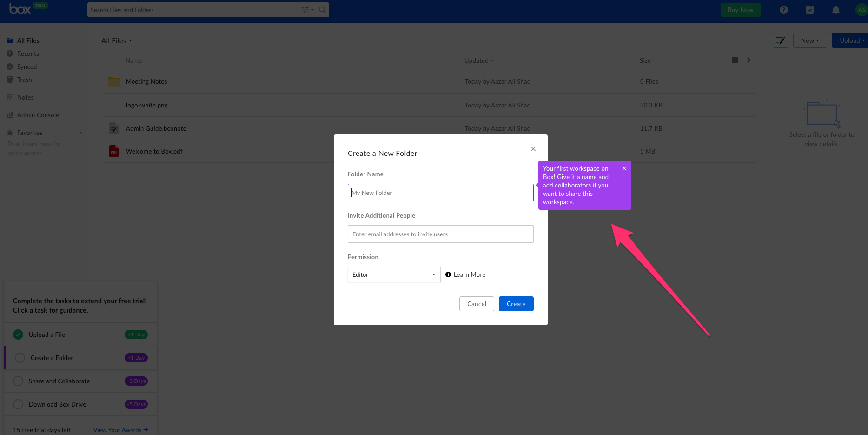The width and height of the screenshot is (868, 435).
Task: Select the Create a Folder task circle
Action: [20, 358]
